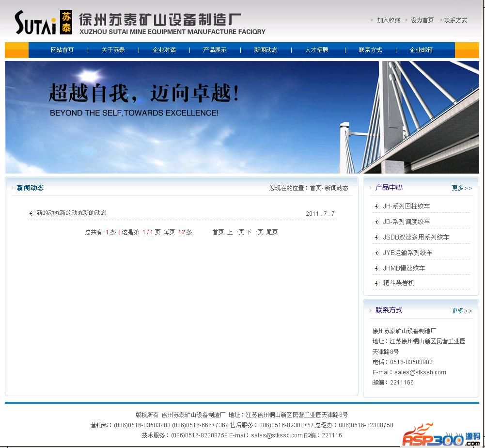Open product JYB运输系列绞车
This screenshot has width=485, height=448.
[407, 253]
